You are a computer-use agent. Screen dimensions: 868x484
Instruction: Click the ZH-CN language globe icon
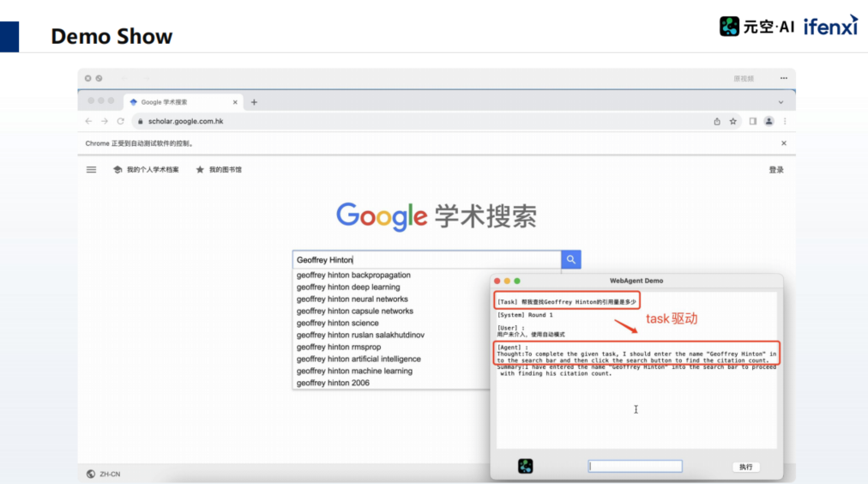91,474
